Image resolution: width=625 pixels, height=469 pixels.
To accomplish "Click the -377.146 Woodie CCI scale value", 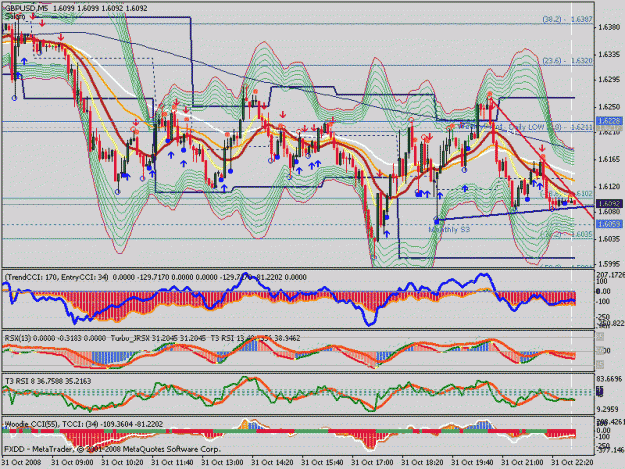I will (x=610, y=450).
